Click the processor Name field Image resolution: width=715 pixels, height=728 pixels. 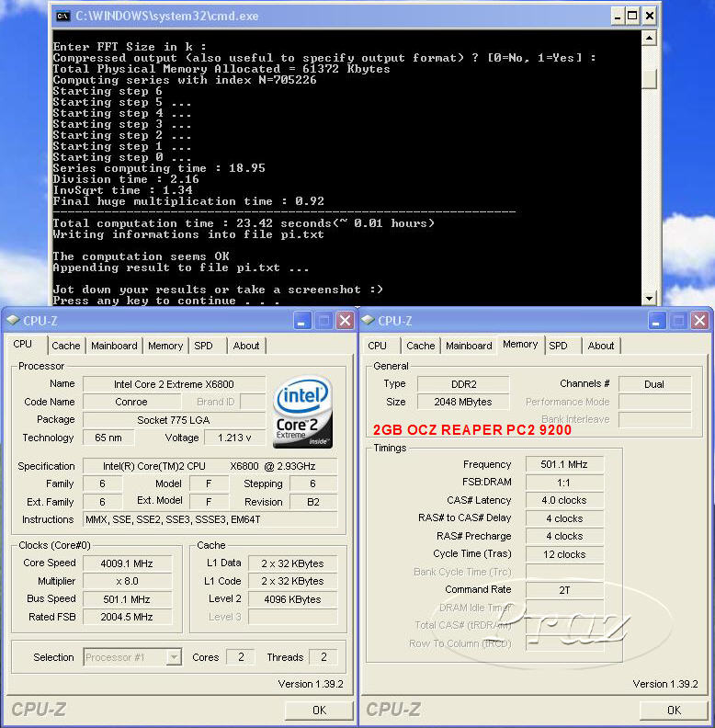point(174,384)
